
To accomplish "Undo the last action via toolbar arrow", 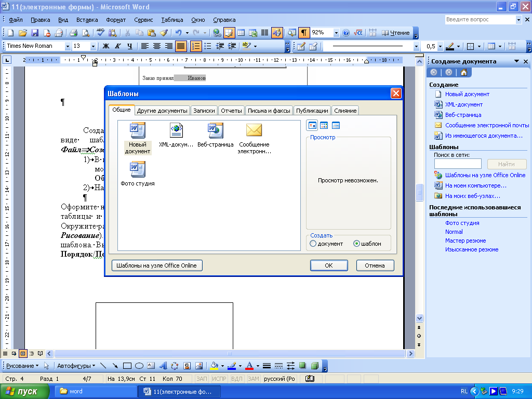I will (179, 33).
